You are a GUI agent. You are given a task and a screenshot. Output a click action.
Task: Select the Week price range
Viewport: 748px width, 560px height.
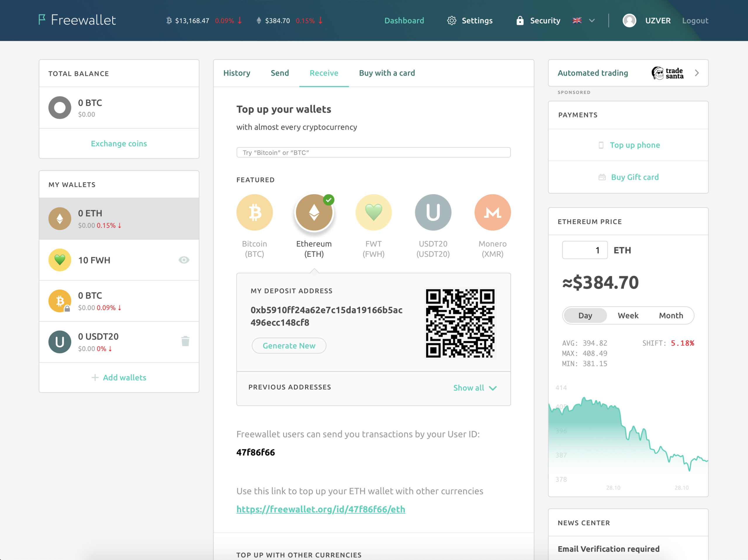pos(628,316)
